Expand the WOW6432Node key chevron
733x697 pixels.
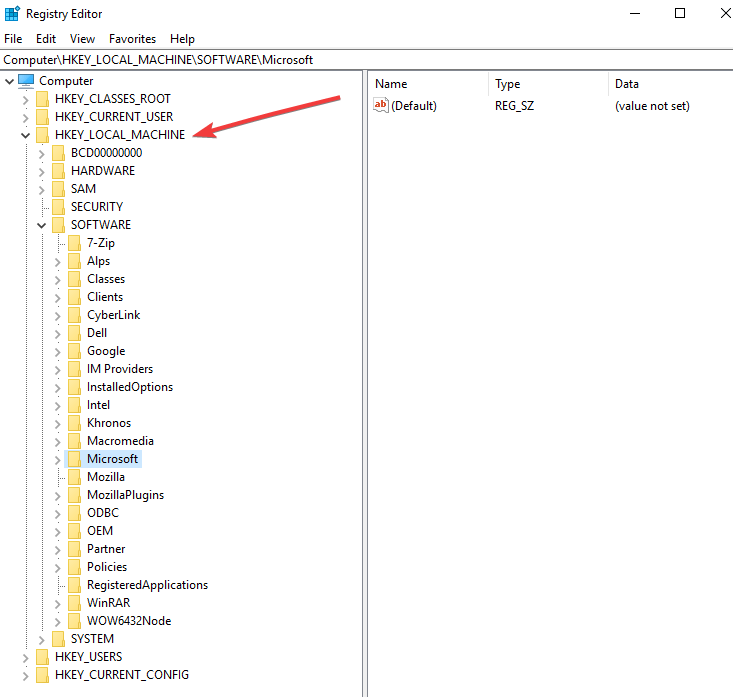point(57,622)
